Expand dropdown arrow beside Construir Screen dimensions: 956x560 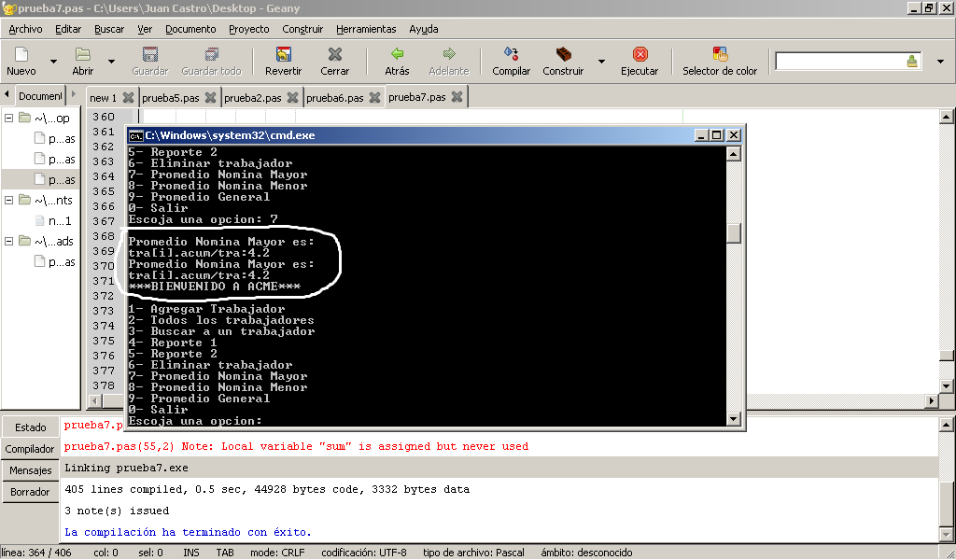[601, 62]
